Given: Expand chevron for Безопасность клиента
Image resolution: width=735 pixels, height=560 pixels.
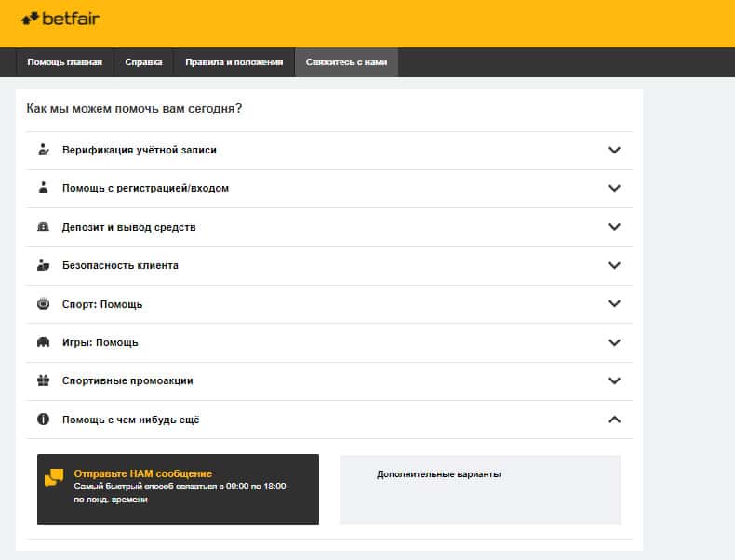Looking at the screenshot, I should point(614,265).
